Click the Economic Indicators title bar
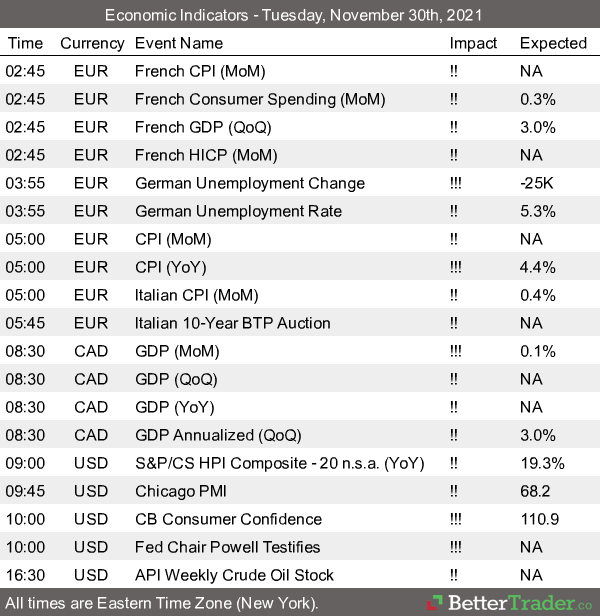600x616 pixels. tap(300, 14)
